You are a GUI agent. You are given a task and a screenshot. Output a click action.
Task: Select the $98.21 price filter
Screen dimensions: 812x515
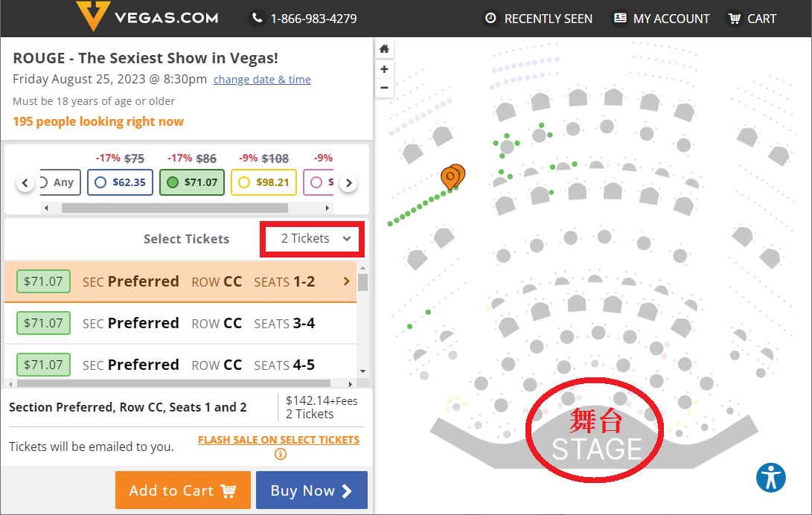(x=263, y=182)
